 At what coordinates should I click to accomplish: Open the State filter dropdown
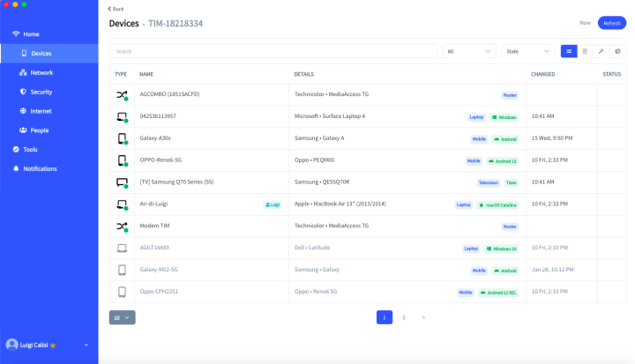coord(528,51)
